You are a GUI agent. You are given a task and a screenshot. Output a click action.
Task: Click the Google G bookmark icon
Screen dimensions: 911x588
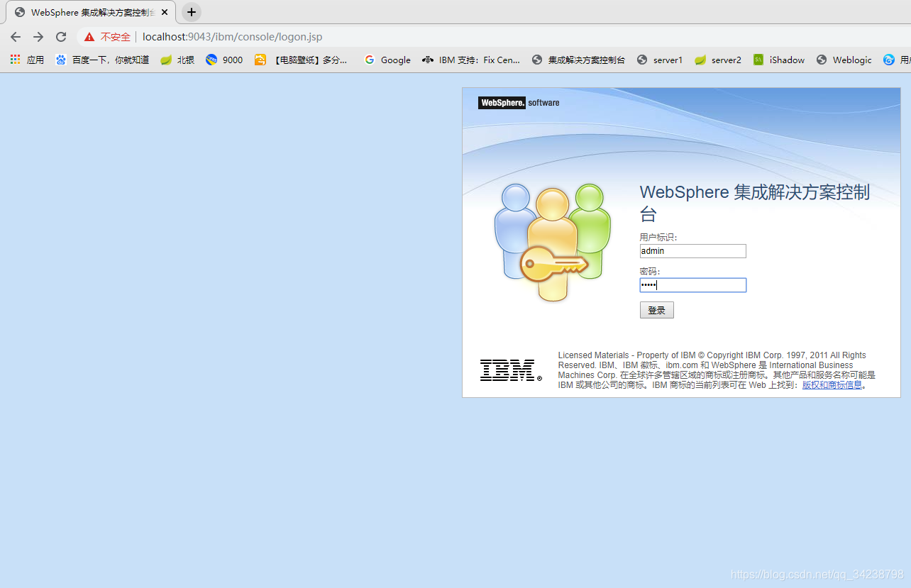[x=370, y=60]
